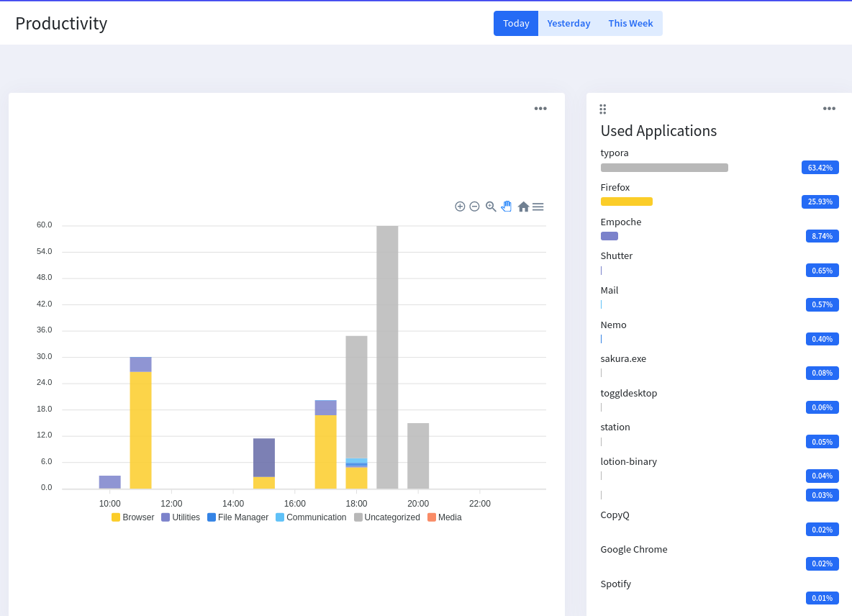
Task: Click the Google Chrome application name
Action: click(633, 550)
